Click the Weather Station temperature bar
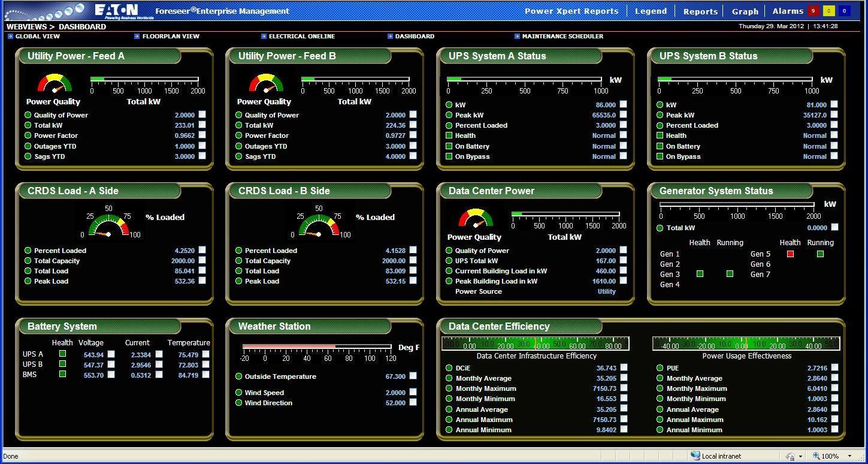This screenshot has height=464, width=868. [317, 347]
